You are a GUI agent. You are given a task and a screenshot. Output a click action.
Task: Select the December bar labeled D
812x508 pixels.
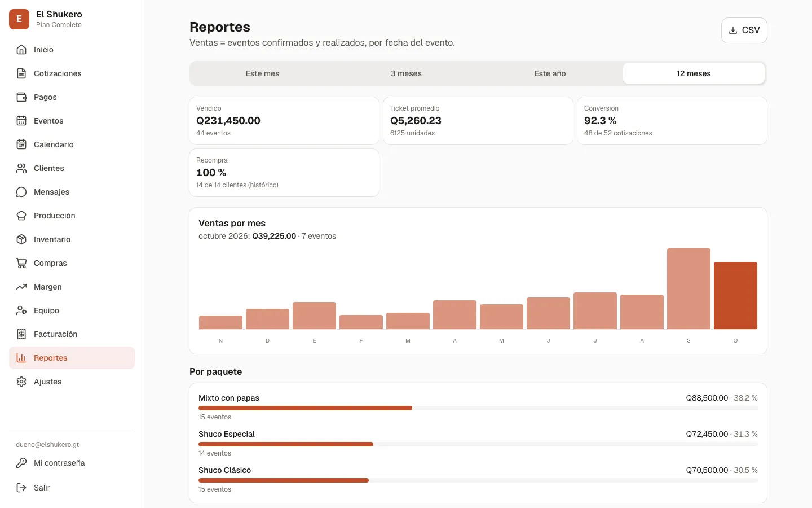tap(267, 319)
